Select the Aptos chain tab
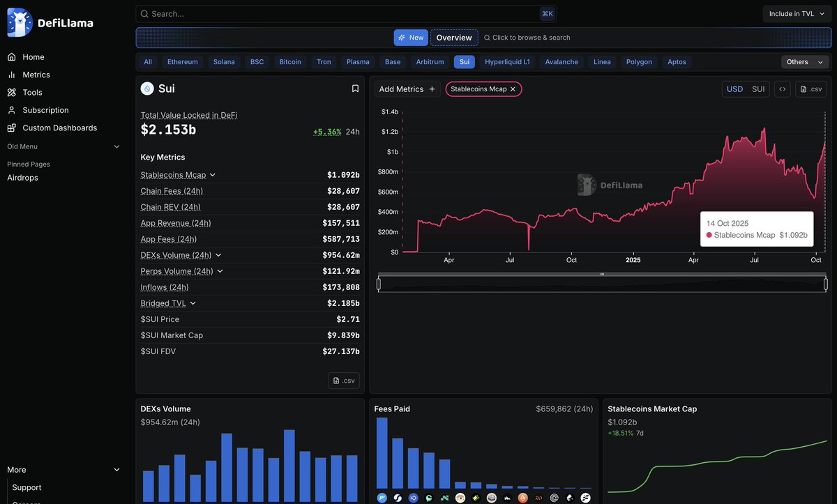This screenshot has width=837, height=504. tap(677, 62)
